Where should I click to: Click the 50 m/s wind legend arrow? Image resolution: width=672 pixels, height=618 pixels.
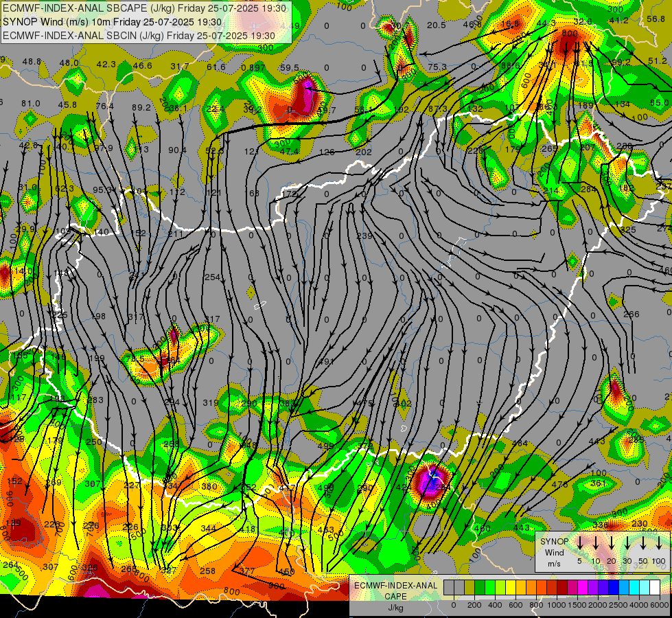pos(643,542)
